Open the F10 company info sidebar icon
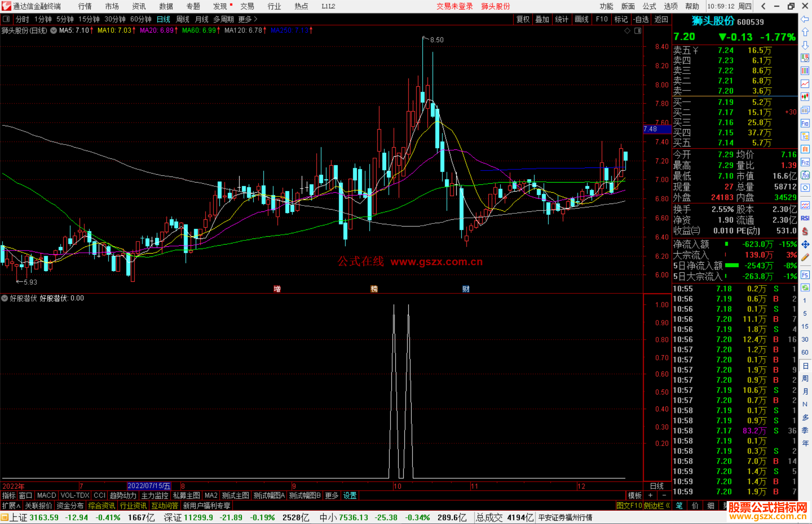Screen dimensions: 812x524 [805, 123]
